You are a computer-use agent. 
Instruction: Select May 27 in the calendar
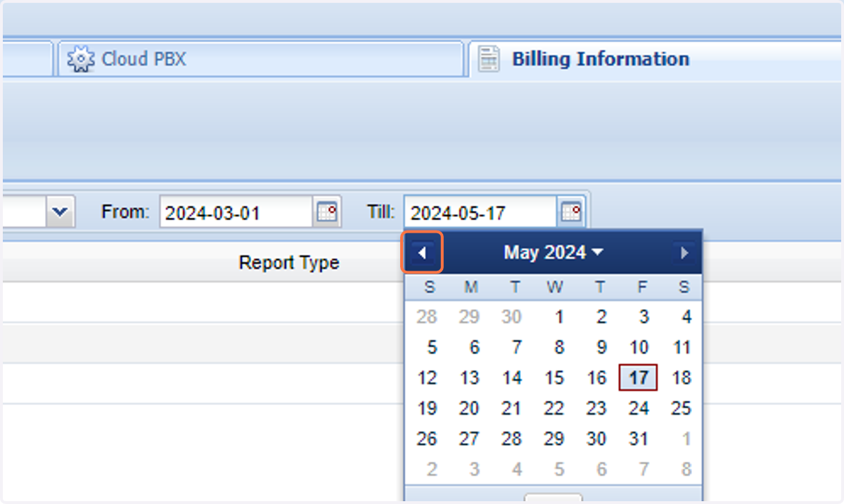469,439
